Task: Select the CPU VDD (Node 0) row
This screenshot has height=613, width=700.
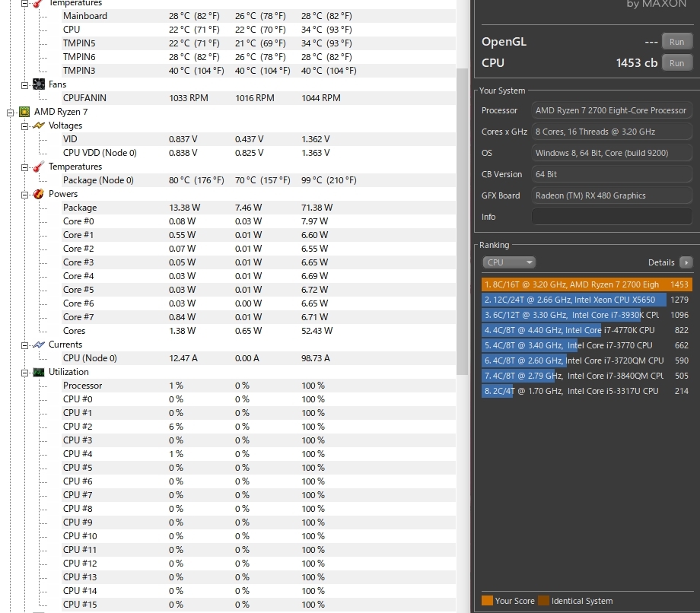Action: click(259, 153)
